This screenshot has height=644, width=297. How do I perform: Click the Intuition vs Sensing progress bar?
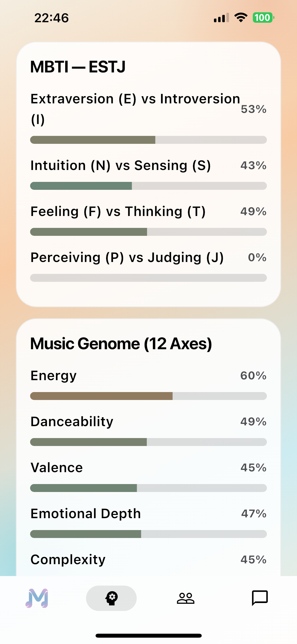point(148,186)
